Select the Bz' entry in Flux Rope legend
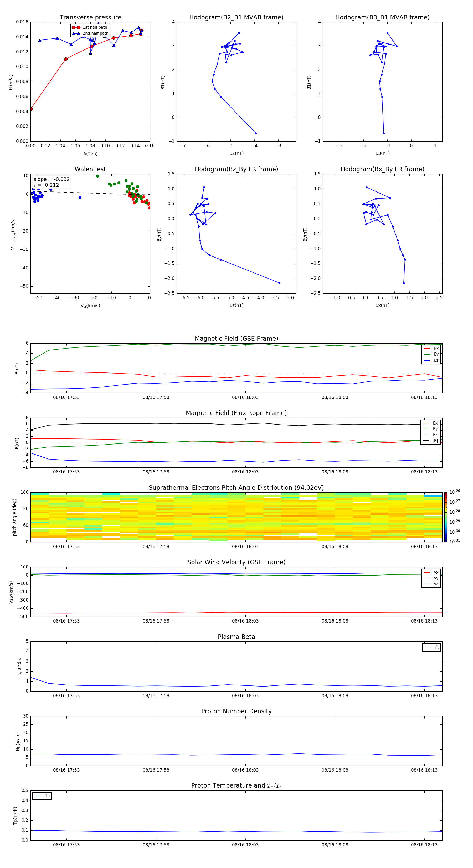Screen dimensions: 473x868 point(431,435)
